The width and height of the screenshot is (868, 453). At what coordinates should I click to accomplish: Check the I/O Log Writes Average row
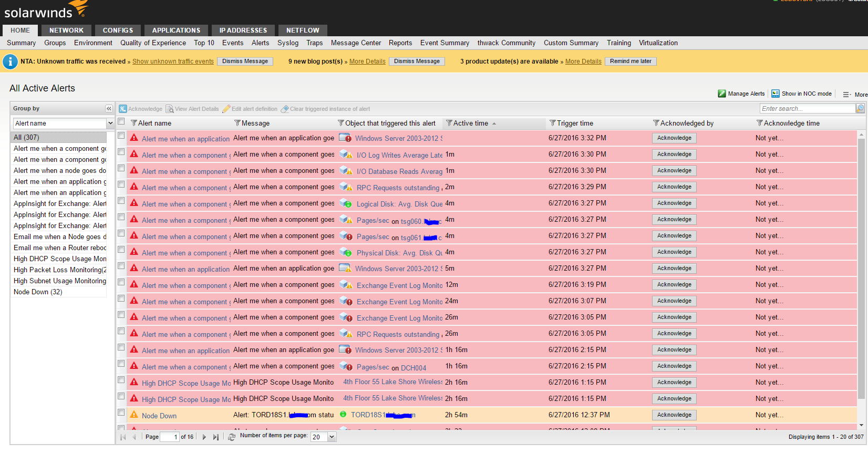121,152
